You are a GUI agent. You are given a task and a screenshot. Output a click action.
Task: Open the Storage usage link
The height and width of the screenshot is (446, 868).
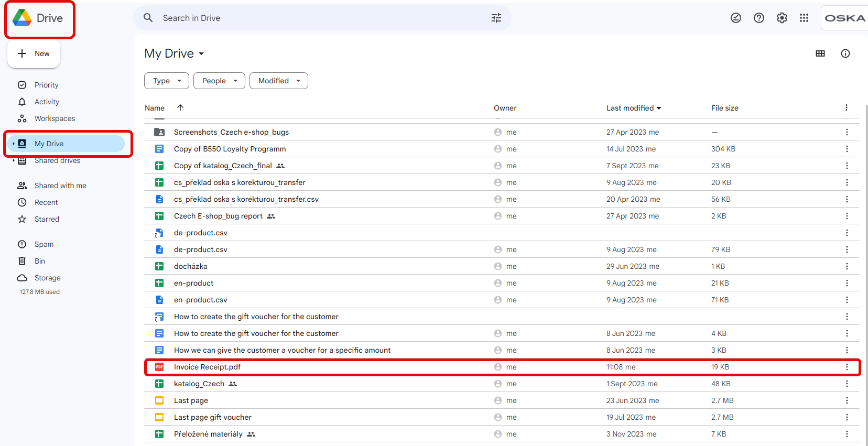point(47,278)
